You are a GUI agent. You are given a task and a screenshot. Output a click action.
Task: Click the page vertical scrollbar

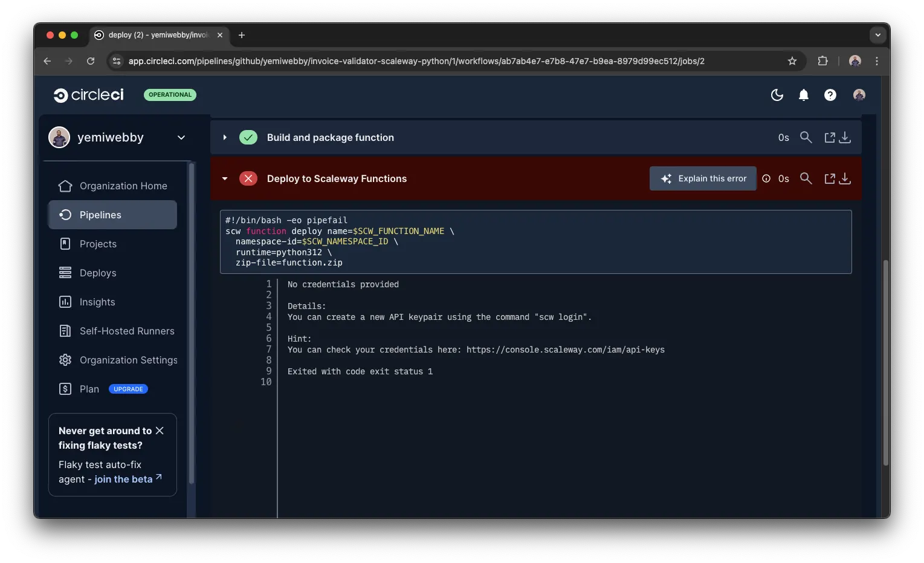[x=886, y=363]
